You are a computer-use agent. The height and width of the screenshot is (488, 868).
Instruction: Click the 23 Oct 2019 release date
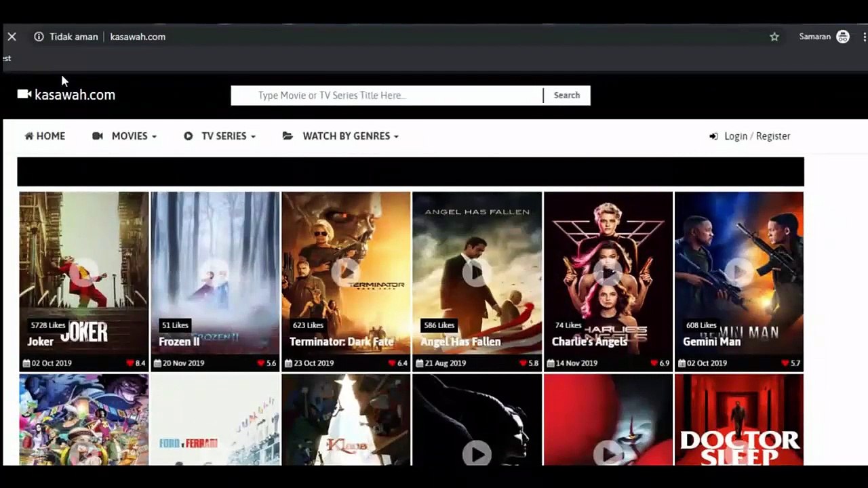click(x=314, y=363)
